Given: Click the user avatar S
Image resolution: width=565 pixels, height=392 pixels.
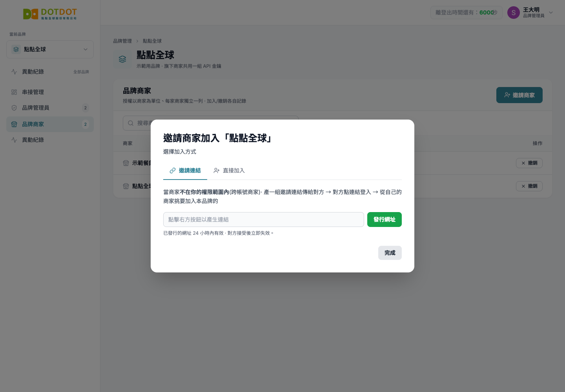Looking at the screenshot, I should [514, 13].
